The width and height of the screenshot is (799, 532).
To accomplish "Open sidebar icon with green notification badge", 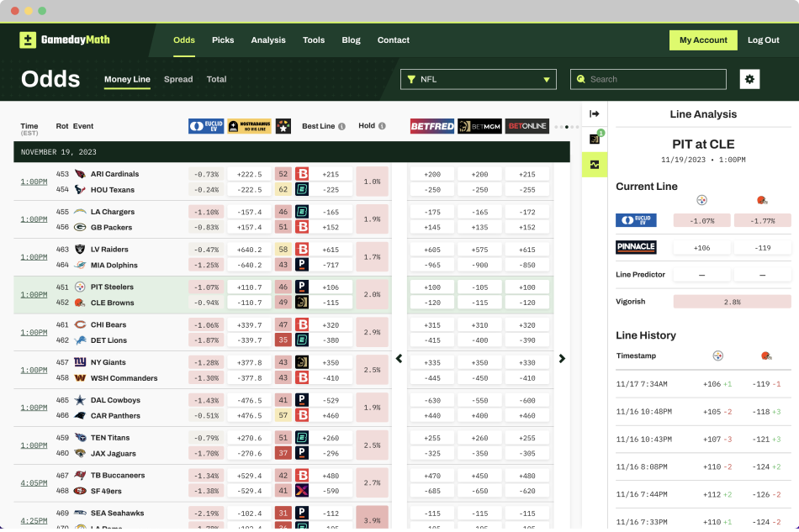I will (595, 140).
